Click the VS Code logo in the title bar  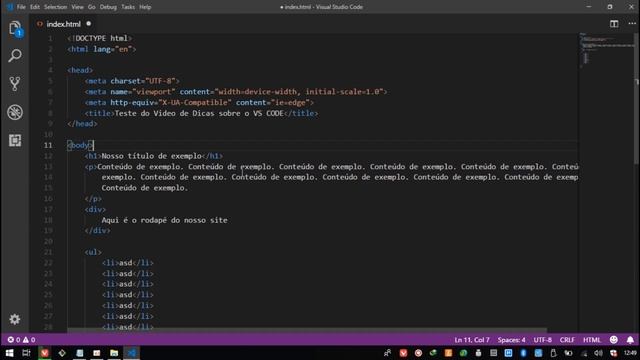[10, 7]
